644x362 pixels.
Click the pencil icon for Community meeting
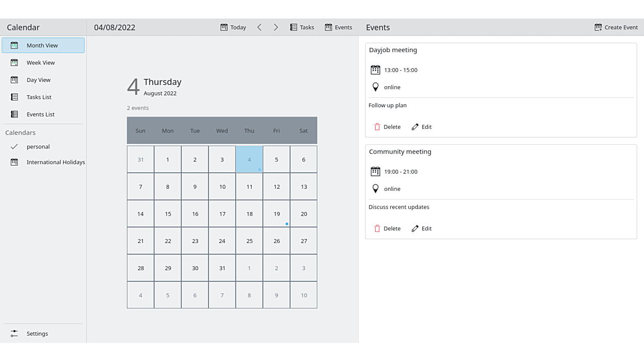tap(415, 228)
